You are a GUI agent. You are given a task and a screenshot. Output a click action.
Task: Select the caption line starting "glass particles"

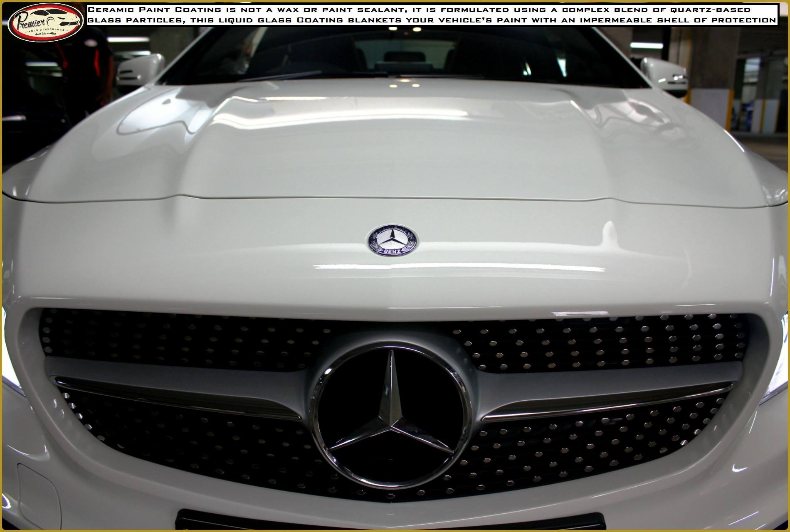(x=432, y=20)
